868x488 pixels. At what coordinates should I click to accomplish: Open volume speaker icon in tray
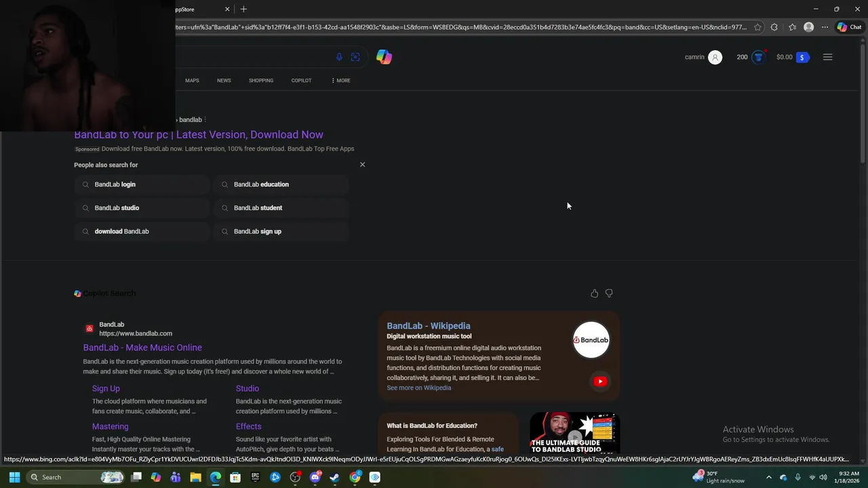pos(823,477)
